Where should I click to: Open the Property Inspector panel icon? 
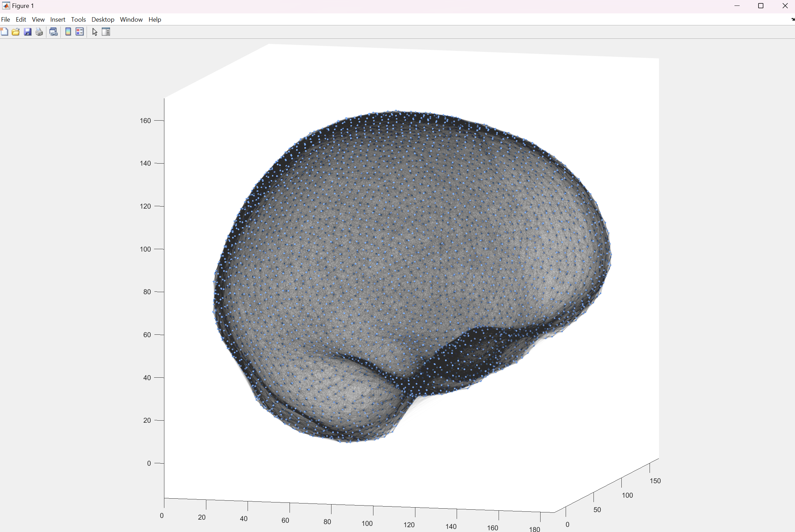click(x=106, y=32)
